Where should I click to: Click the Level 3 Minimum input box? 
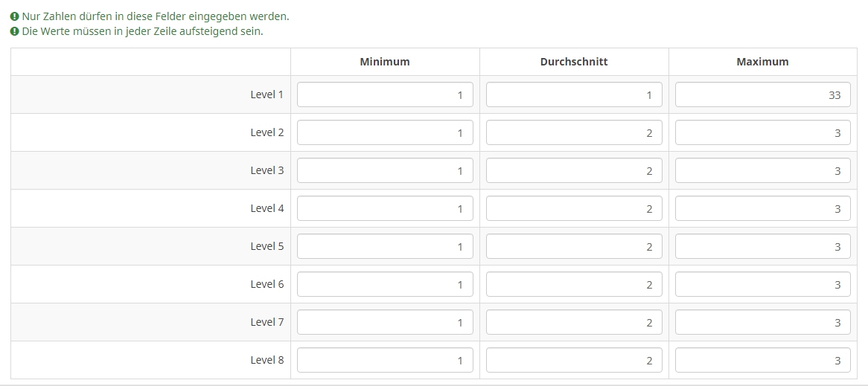click(x=385, y=170)
